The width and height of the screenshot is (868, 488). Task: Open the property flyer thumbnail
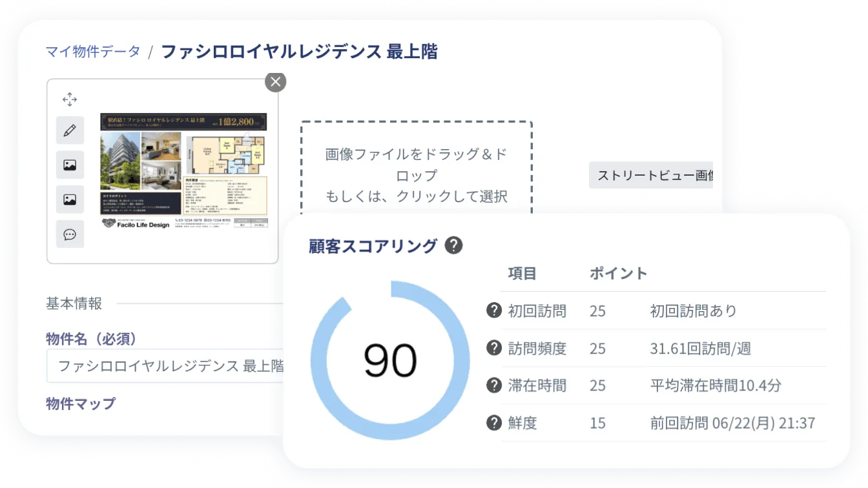183,172
